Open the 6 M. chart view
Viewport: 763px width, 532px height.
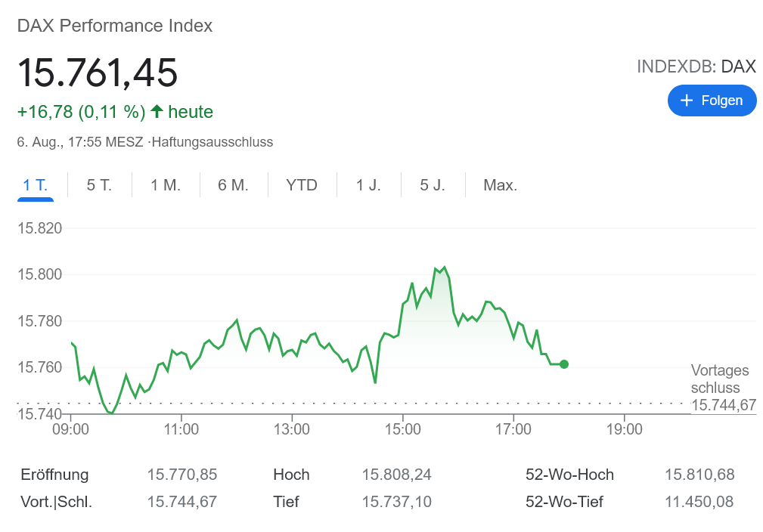pyautogui.click(x=233, y=185)
